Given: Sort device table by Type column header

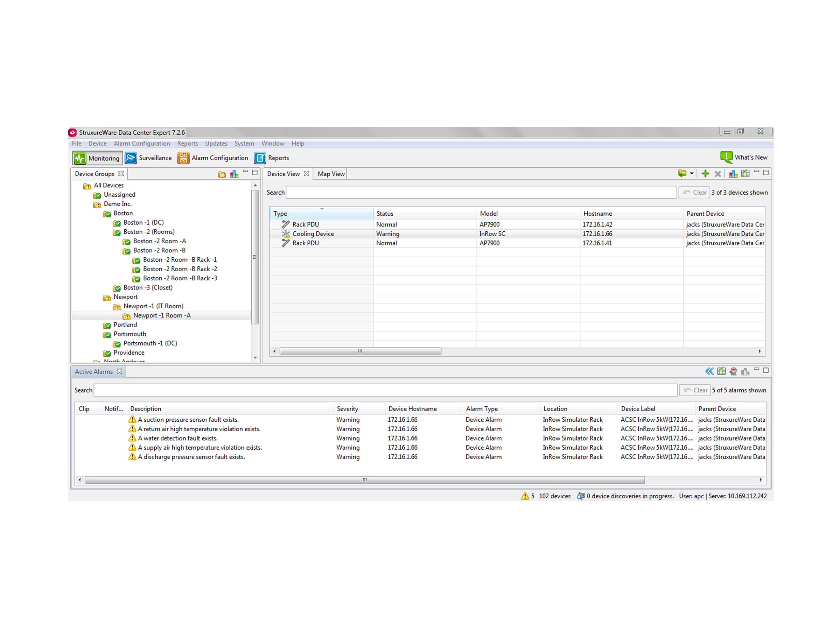Looking at the screenshot, I should (321, 214).
